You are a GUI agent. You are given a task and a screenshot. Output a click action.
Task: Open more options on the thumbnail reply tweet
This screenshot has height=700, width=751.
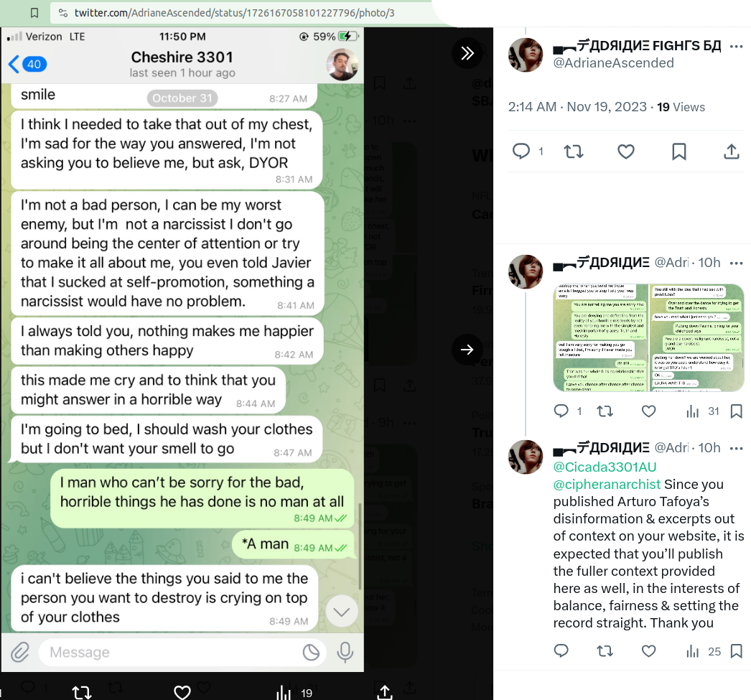click(736, 263)
